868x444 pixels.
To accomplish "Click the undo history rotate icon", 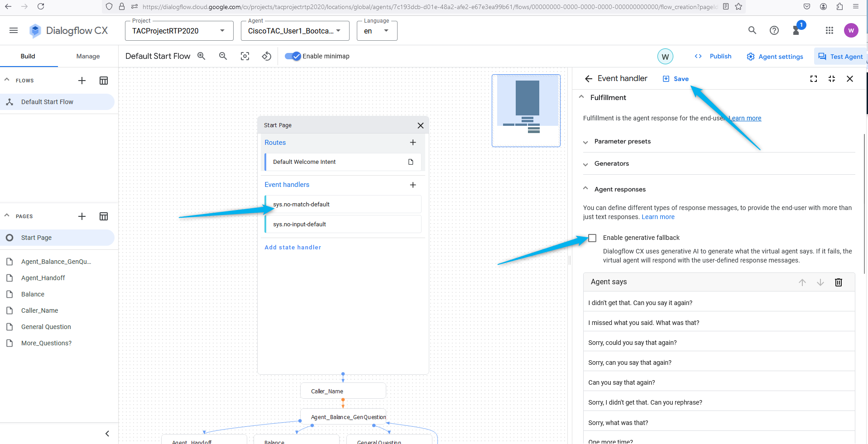I will (267, 56).
